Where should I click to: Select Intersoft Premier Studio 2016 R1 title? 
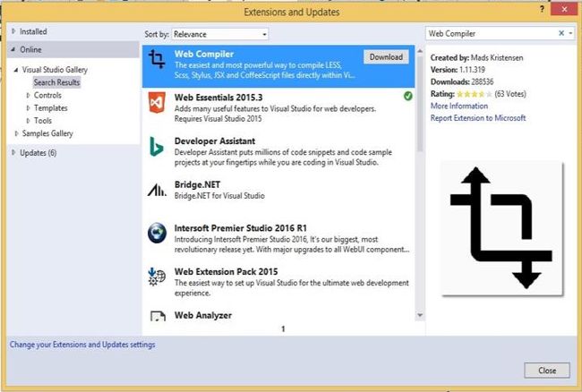tap(241, 228)
